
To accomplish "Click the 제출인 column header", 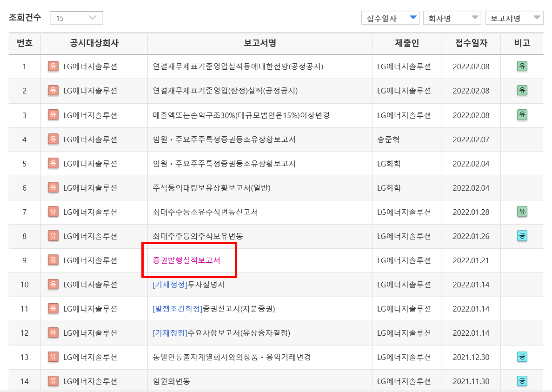I will [x=407, y=43].
